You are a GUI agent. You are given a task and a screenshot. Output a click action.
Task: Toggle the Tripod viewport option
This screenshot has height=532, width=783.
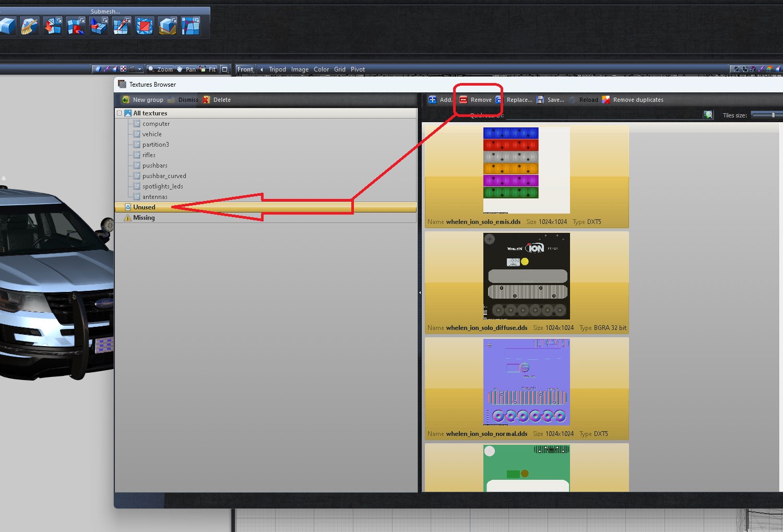click(277, 69)
